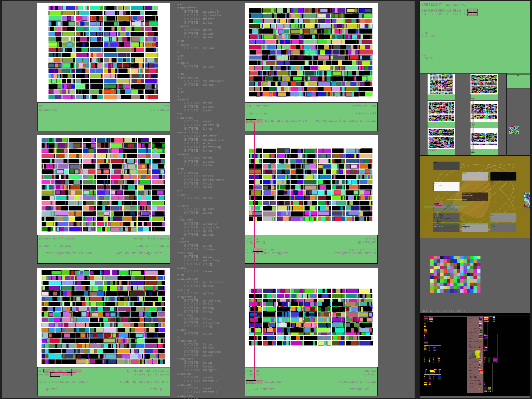Click the 'the suture' text panel

click(x=474, y=40)
